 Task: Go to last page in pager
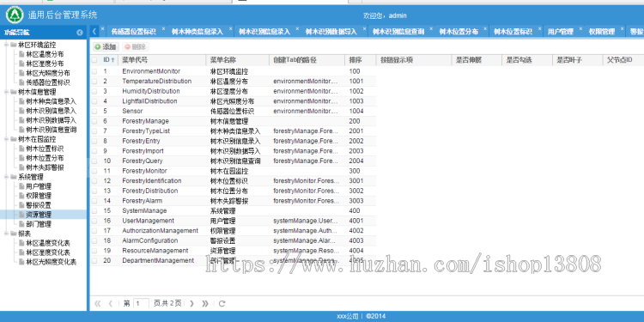coord(205,303)
